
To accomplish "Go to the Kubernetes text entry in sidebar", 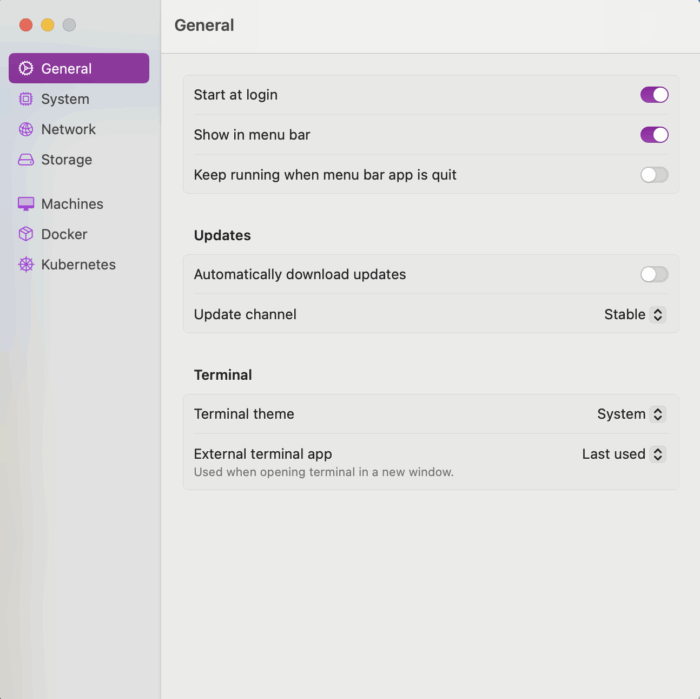I will tap(78, 265).
